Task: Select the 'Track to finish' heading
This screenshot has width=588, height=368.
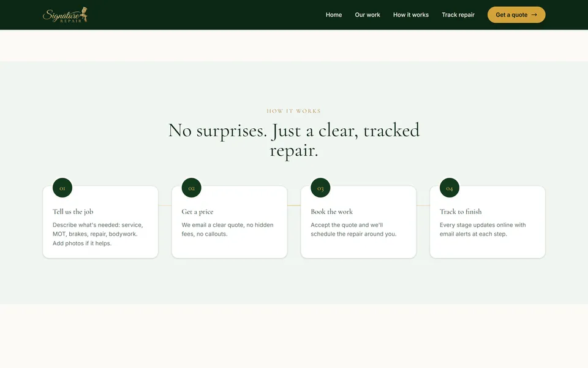Action: [461, 212]
